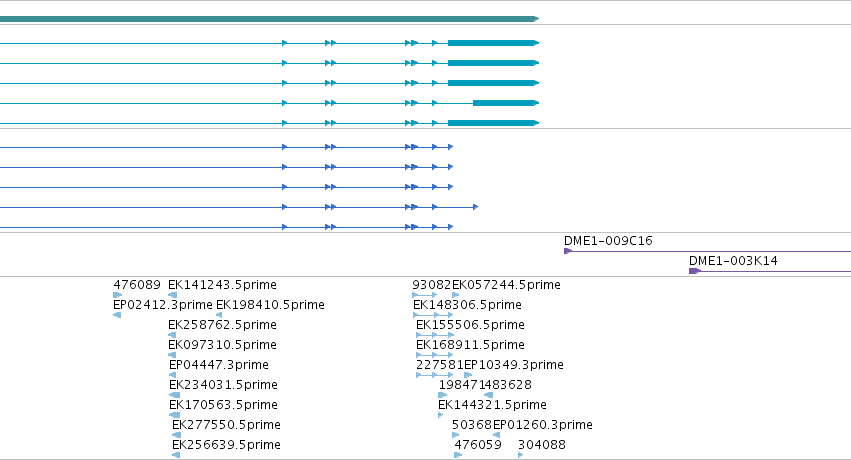Select EK155506.5prime label

click(470, 325)
